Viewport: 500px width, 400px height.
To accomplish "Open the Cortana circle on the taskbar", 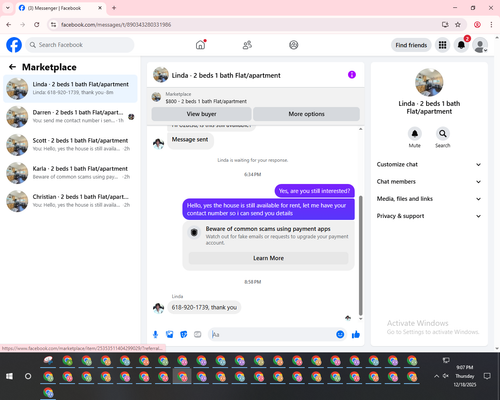I will coord(28,376).
